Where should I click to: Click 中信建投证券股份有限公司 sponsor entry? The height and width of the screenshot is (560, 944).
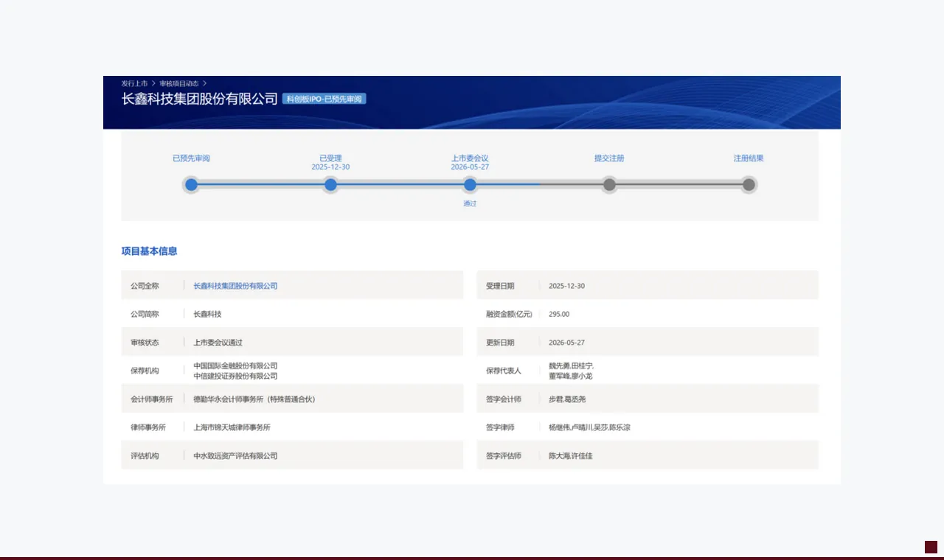point(235,377)
